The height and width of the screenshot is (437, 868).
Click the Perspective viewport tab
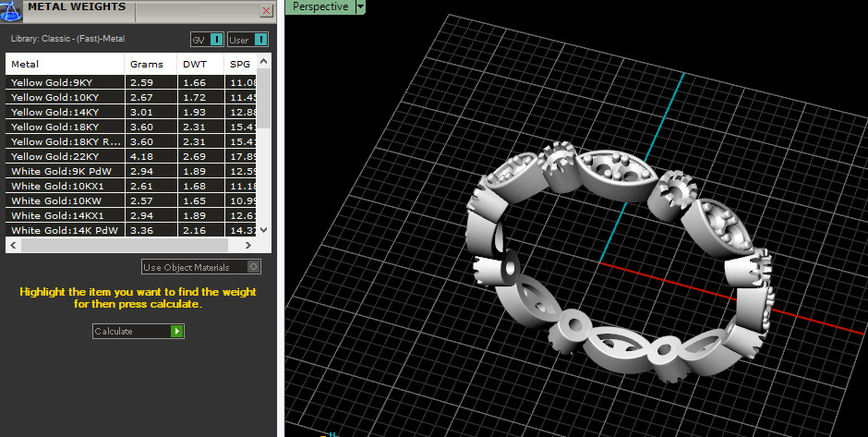[x=320, y=6]
